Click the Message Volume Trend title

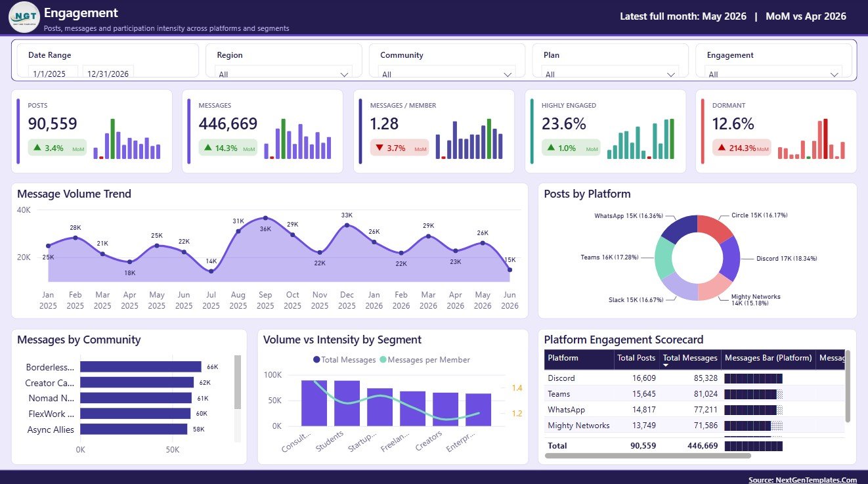coord(74,194)
